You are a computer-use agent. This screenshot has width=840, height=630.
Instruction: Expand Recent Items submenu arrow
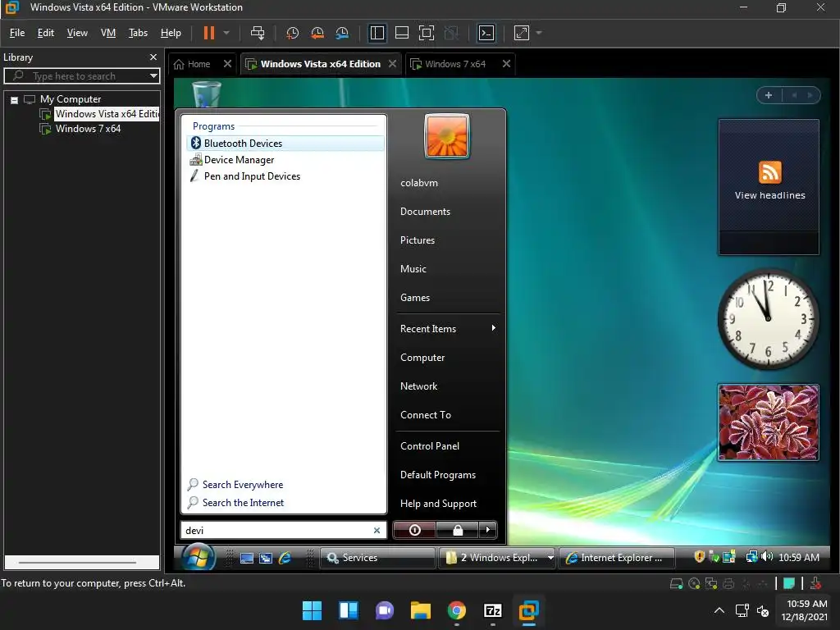(x=493, y=328)
